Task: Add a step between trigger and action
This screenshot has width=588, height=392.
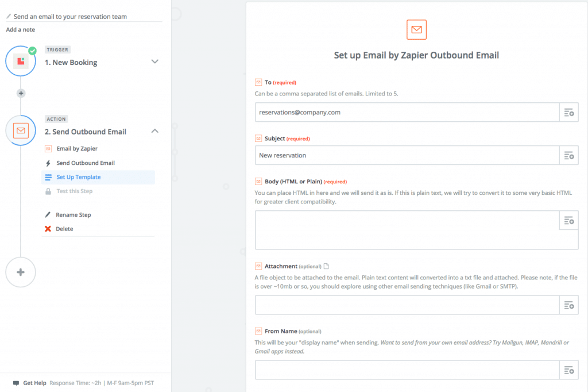Action: click(21, 93)
